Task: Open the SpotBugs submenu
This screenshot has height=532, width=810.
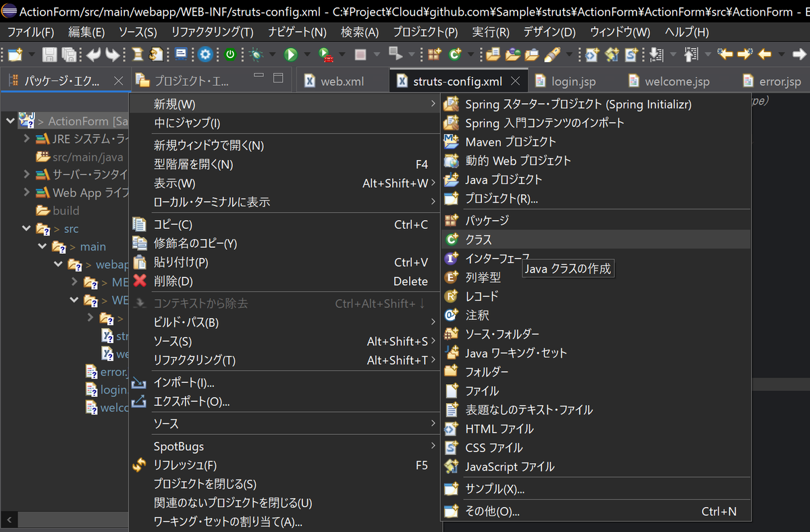Action: click(x=283, y=446)
